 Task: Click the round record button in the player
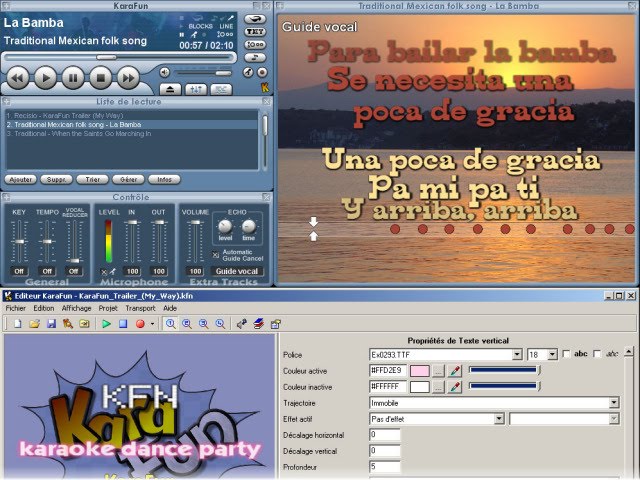pyautogui.click(x=262, y=73)
